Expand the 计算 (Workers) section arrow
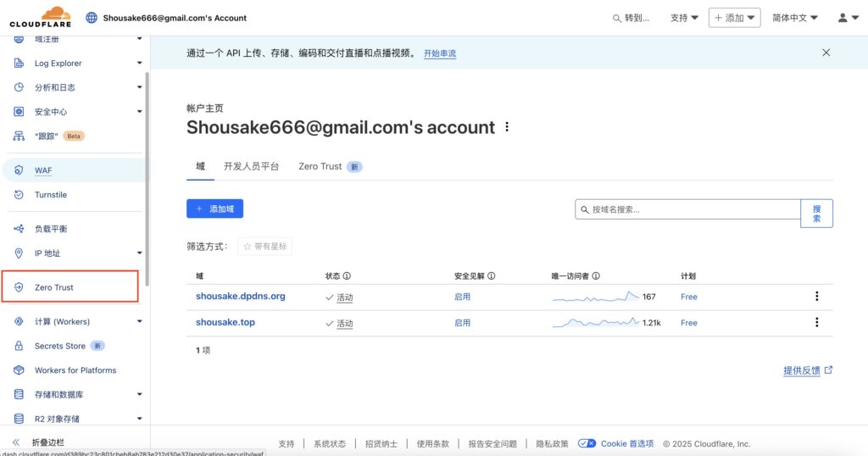This screenshot has height=456, width=868. (140, 321)
